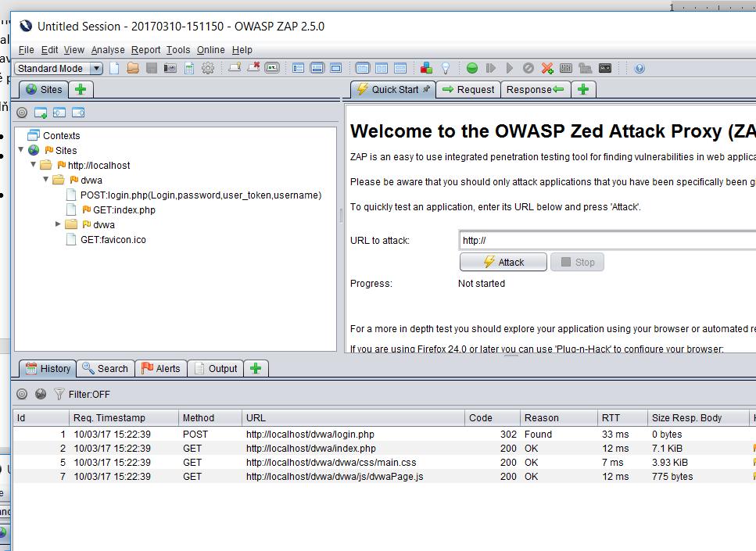Switch to the Response tab
Image resolution: width=756 pixels, height=551 pixels.
536,90
